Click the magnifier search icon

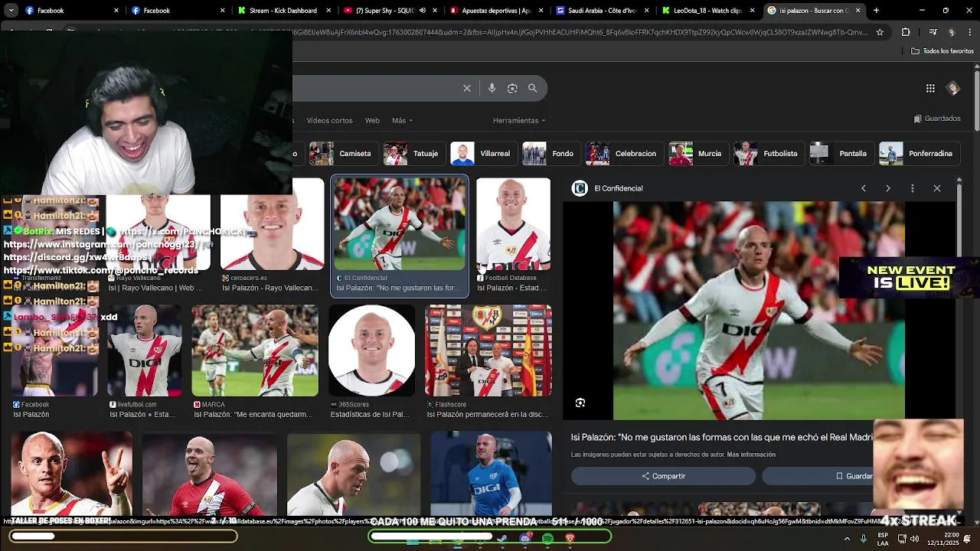tap(533, 88)
